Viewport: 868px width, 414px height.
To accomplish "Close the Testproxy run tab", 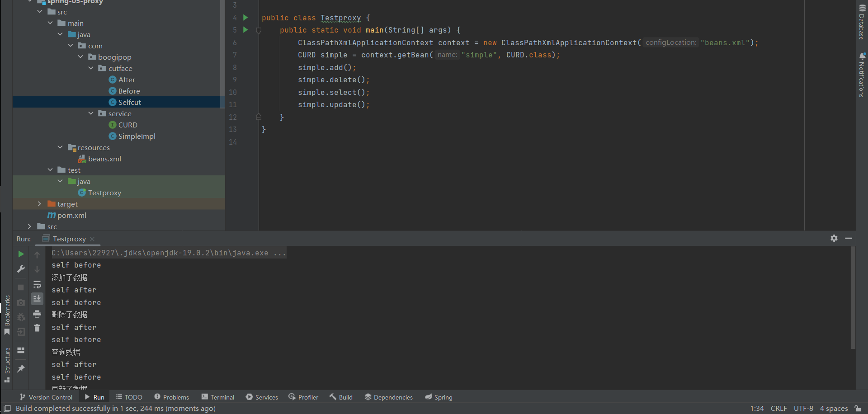I will coord(92,239).
